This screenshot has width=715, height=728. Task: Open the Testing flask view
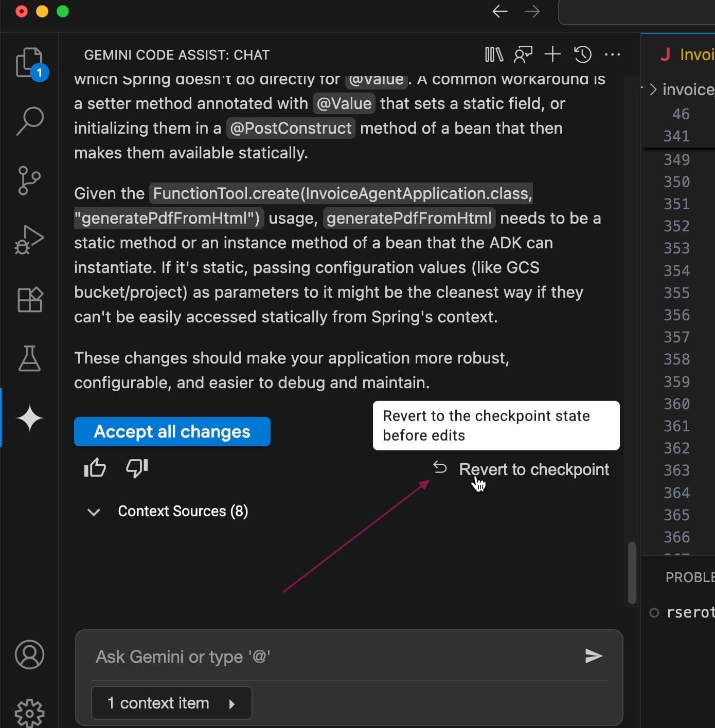click(x=29, y=358)
